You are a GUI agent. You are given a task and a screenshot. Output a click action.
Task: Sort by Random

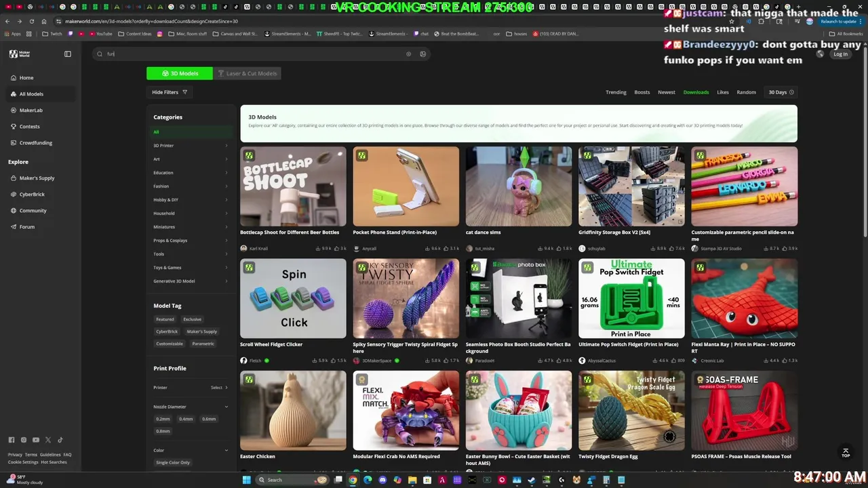[746, 92]
